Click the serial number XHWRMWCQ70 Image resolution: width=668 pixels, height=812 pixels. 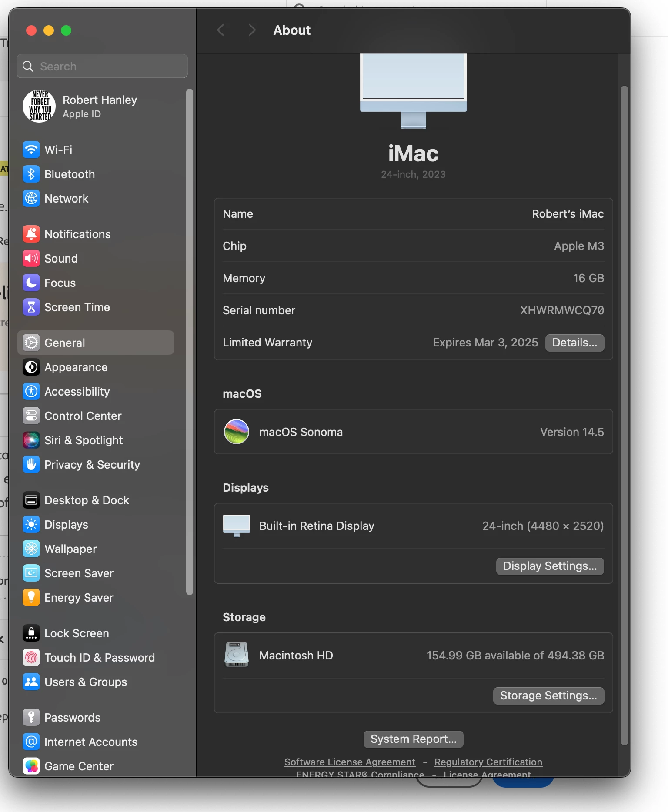[x=562, y=310]
